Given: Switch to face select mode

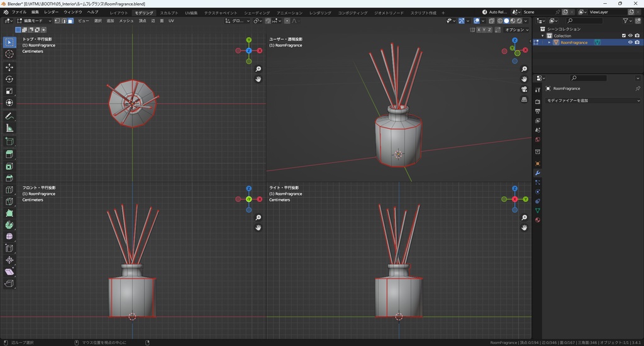Looking at the screenshot, I should pos(70,21).
